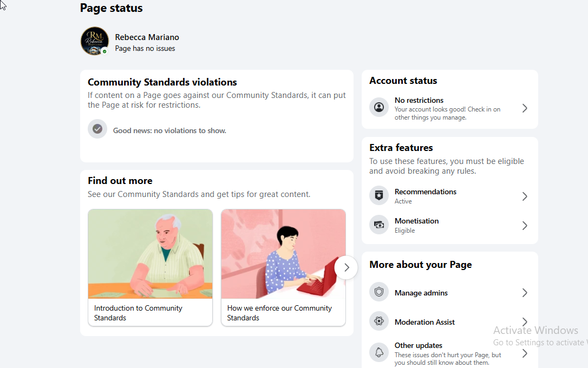Click the green status dot on profile picture
The width and height of the screenshot is (588, 368).
pyautogui.click(x=104, y=51)
